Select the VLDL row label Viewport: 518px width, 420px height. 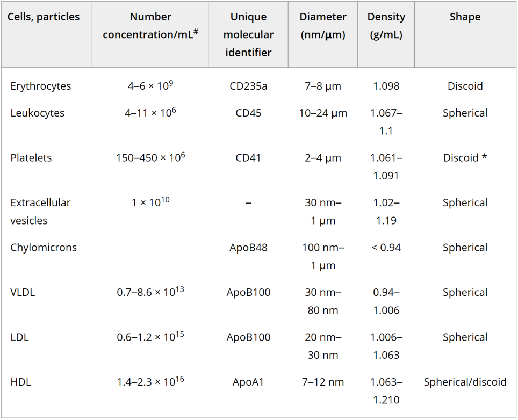tap(23, 293)
